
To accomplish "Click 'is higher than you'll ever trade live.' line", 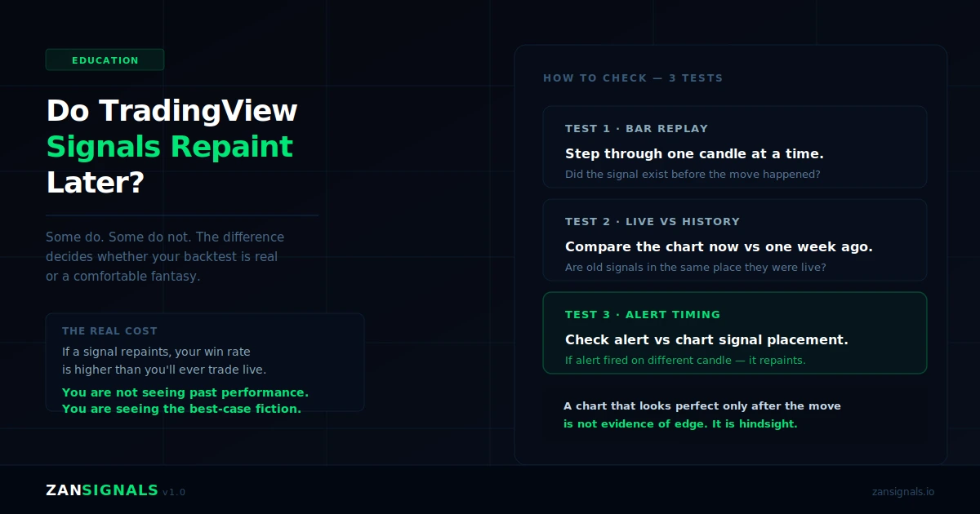I will click(164, 370).
